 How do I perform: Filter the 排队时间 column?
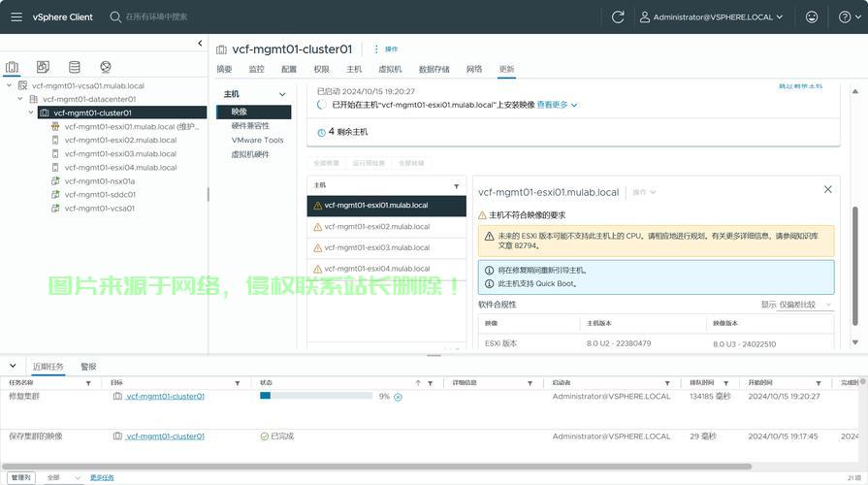725,383
